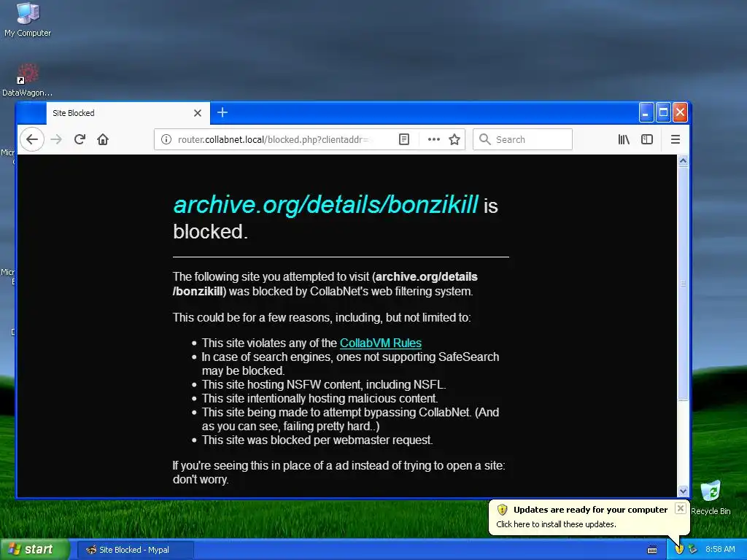Go back using the browser back arrow
747x560 pixels.
click(x=32, y=139)
